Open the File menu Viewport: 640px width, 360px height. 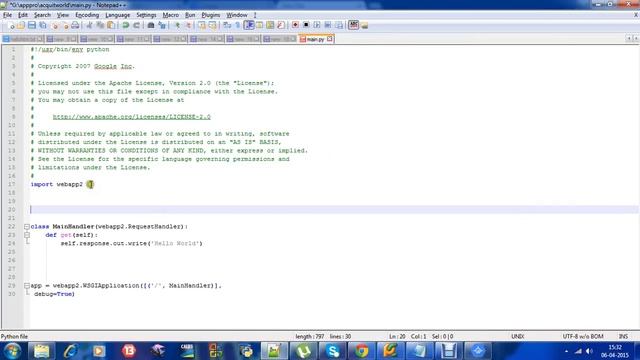click(x=7, y=15)
